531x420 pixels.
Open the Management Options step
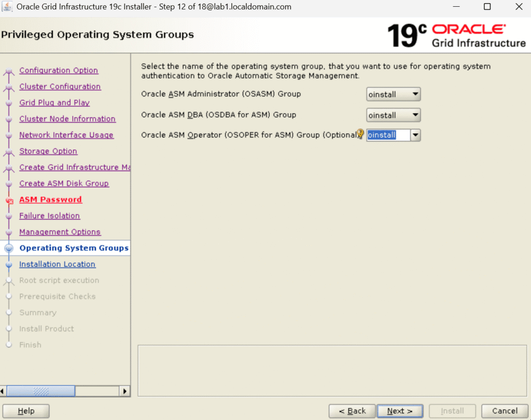click(60, 232)
